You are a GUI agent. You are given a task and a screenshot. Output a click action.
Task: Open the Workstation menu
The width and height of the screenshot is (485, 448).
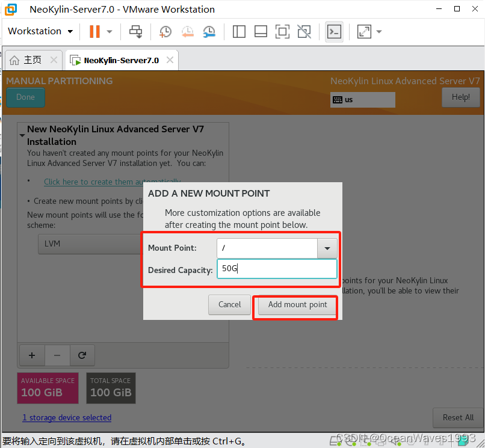pyautogui.click(x=40, y=31)
